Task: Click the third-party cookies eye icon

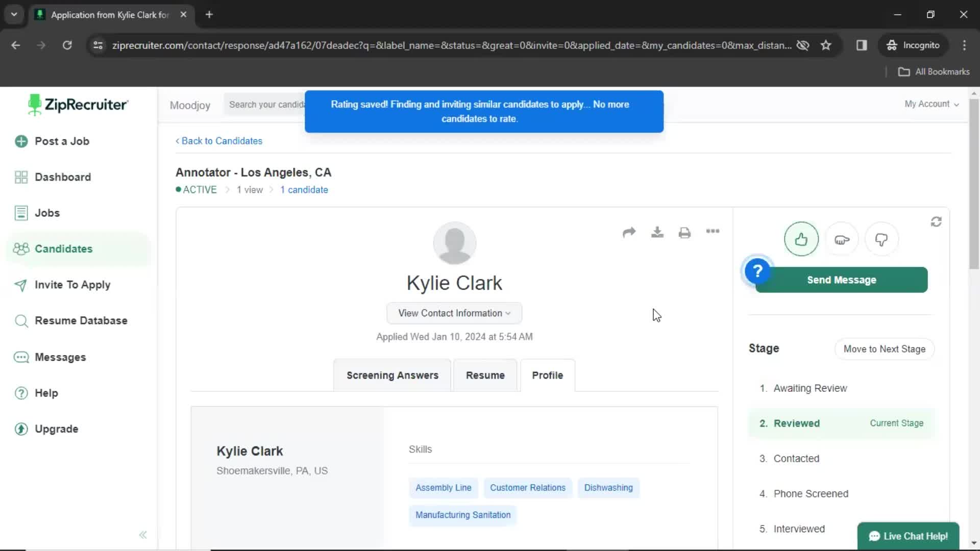Action: (x=803, y=45)
